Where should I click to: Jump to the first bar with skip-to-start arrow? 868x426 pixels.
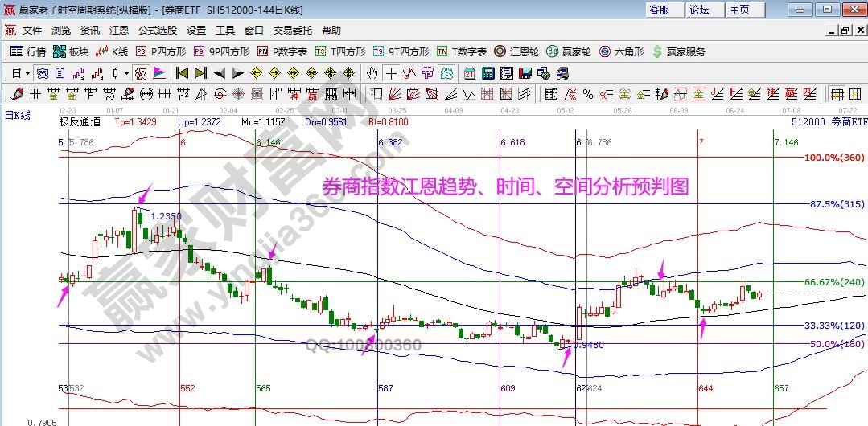pos(182,73)
